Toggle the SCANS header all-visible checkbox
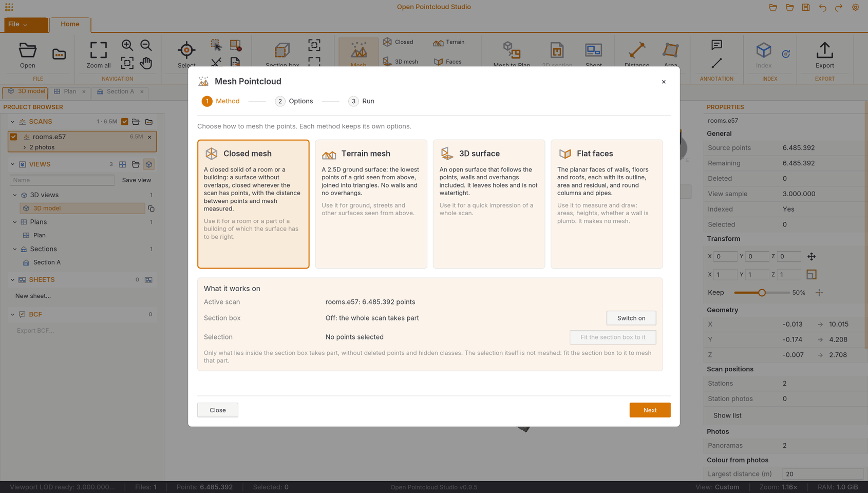Screen dimensions: 868x493 pos(125,122)
